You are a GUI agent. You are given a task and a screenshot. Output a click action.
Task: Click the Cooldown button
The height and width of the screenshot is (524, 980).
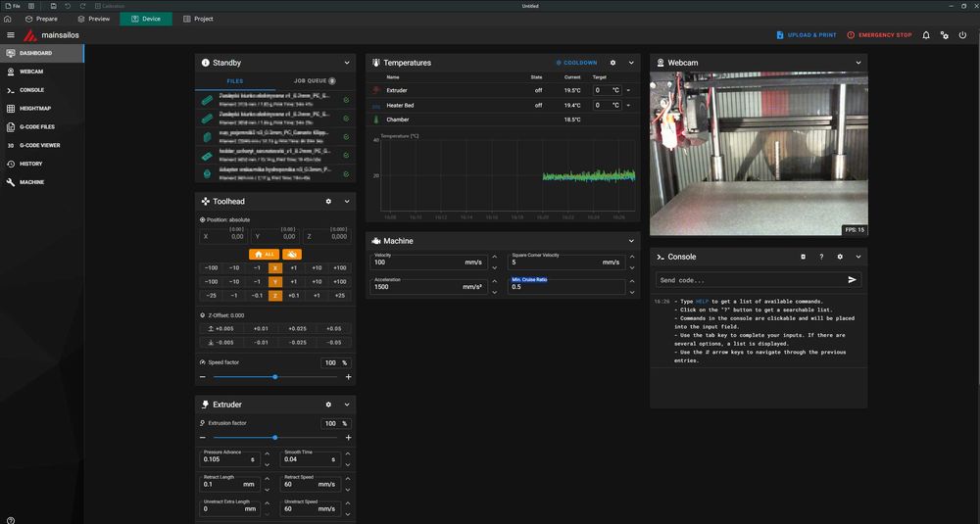coord(575,63)
